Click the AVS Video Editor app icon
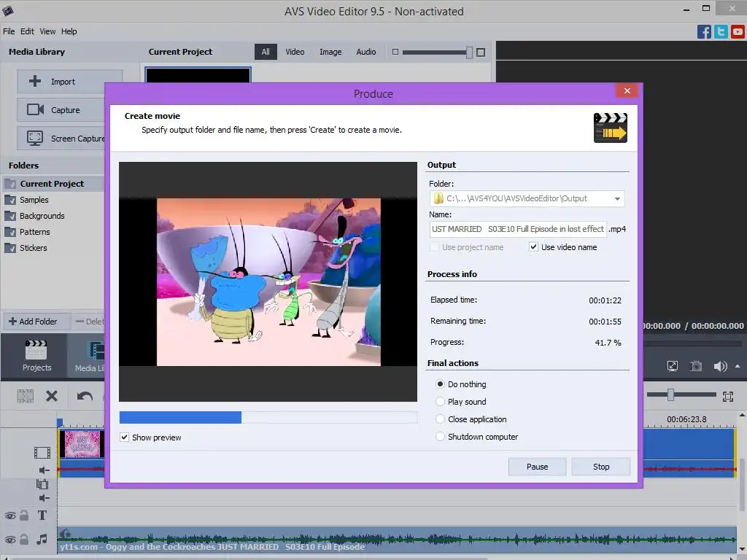 [x=8, y=10]
